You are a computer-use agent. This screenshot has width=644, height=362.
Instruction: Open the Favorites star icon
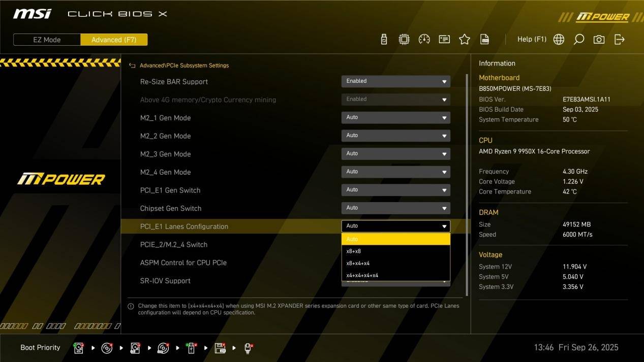tap(464, 40)
